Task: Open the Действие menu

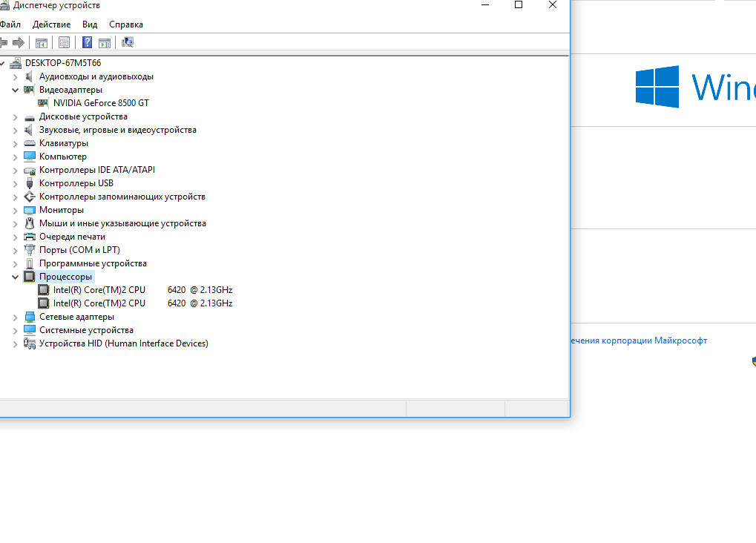Action: coord(52,24)
